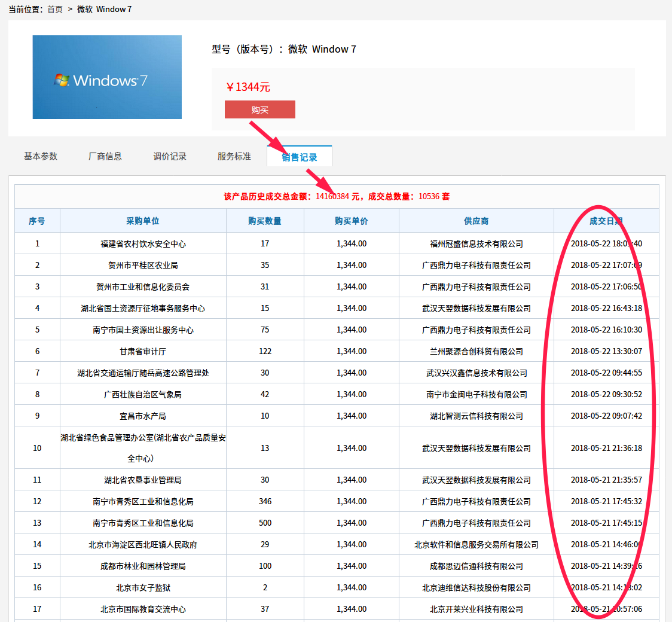Click date 2018-05-22 09:07:42

[606, 416]
